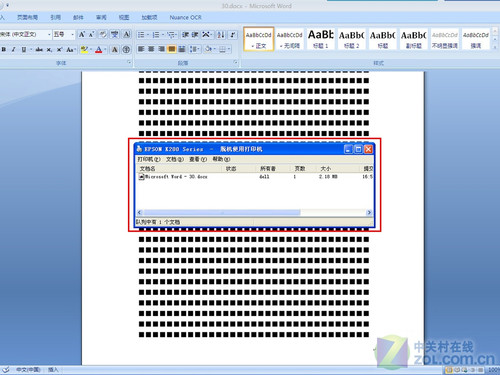Expand the font color dropdown arrow

(105, 50)
